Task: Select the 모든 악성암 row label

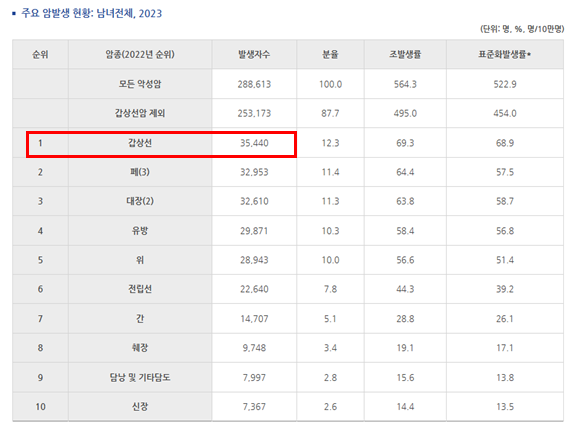Action: click(140, 84)
